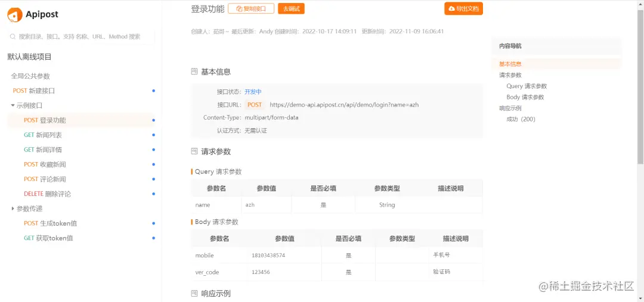Jump to 成功（200） in navigation
This screenshot has width=644, height=302.
(521, 119)
